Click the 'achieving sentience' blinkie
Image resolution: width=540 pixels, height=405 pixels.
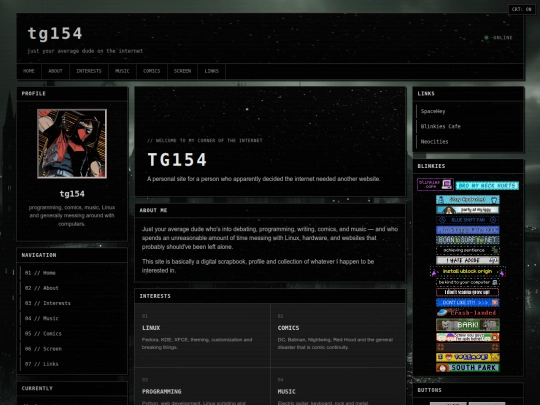[468, 250]
